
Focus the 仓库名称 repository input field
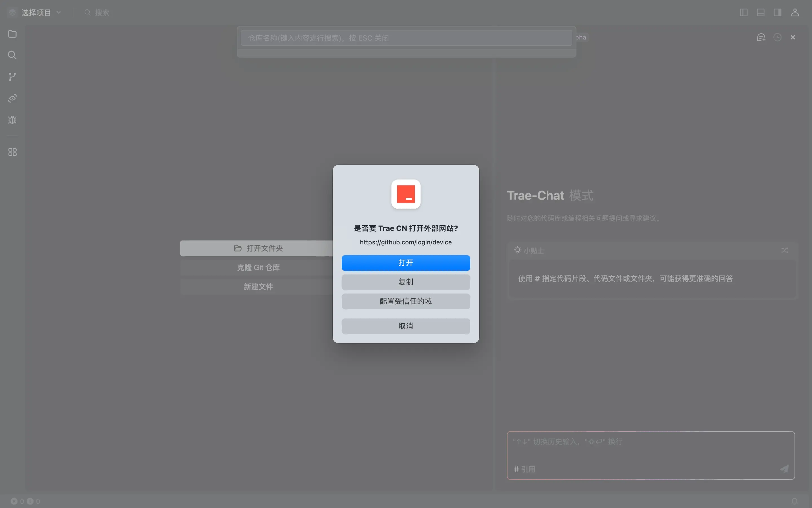[x=406, y=38]
